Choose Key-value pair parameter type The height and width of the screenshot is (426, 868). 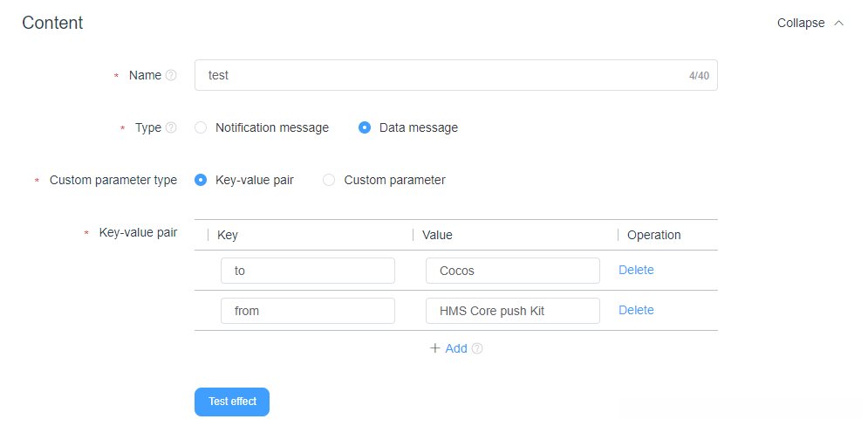click(201, 180)
